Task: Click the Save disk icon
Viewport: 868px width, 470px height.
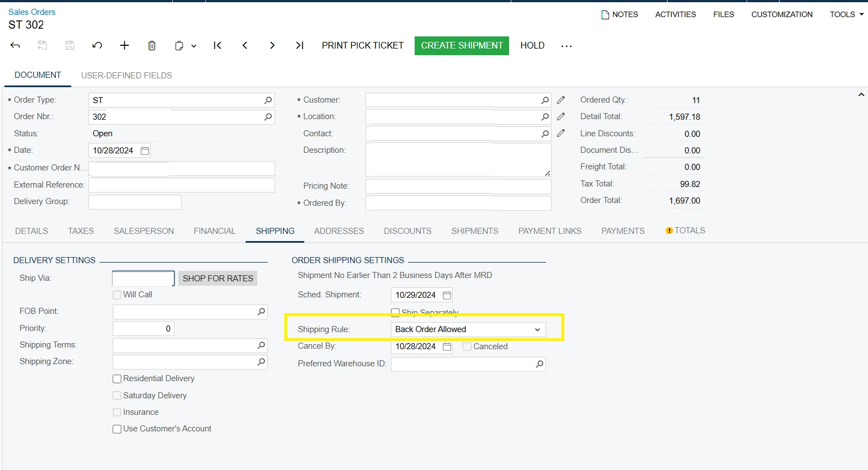Action: pyautogui.click(x=70, y=45)
